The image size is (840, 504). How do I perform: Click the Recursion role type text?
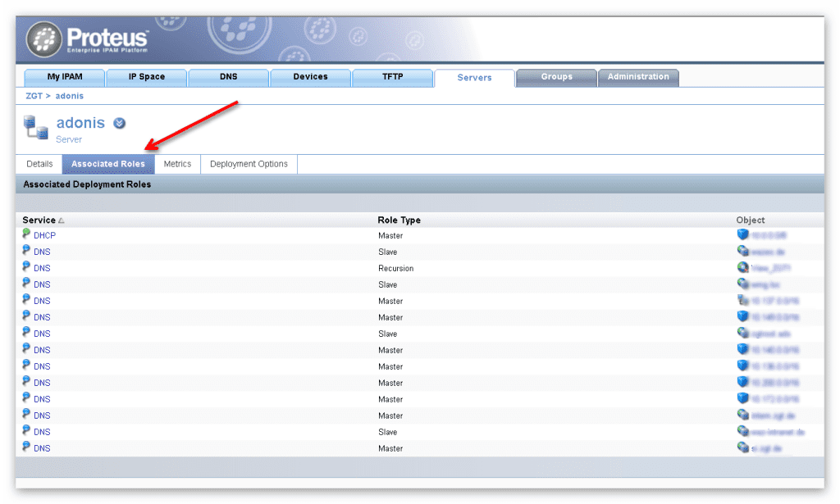click(x=396, y=268)
